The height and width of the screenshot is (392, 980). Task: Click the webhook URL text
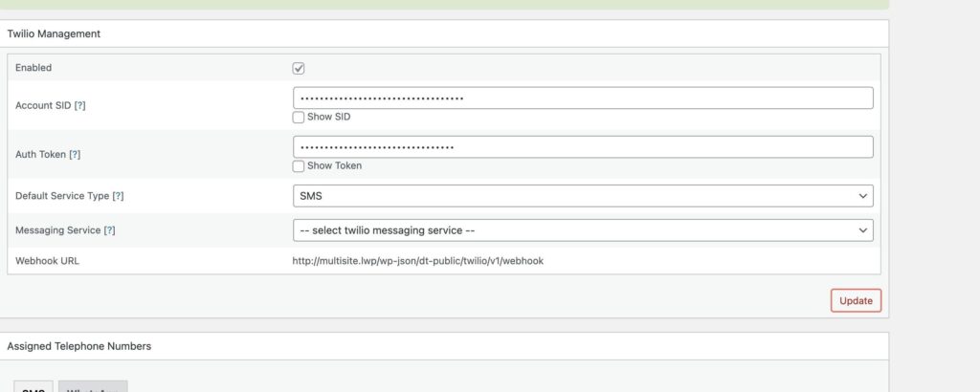coord(417,260)
